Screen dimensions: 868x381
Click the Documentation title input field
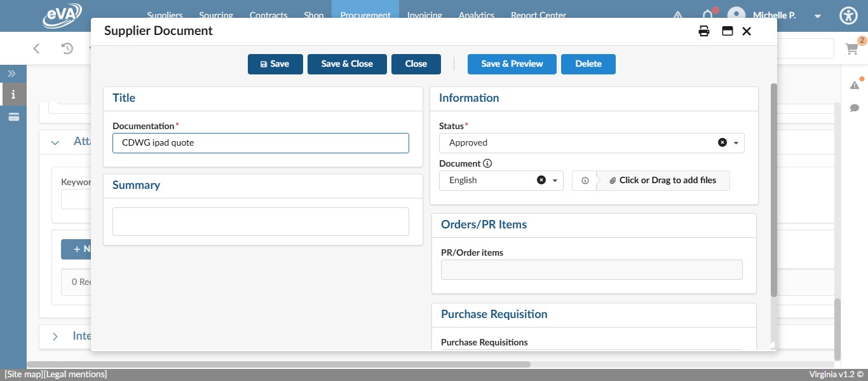coord(261,142)
